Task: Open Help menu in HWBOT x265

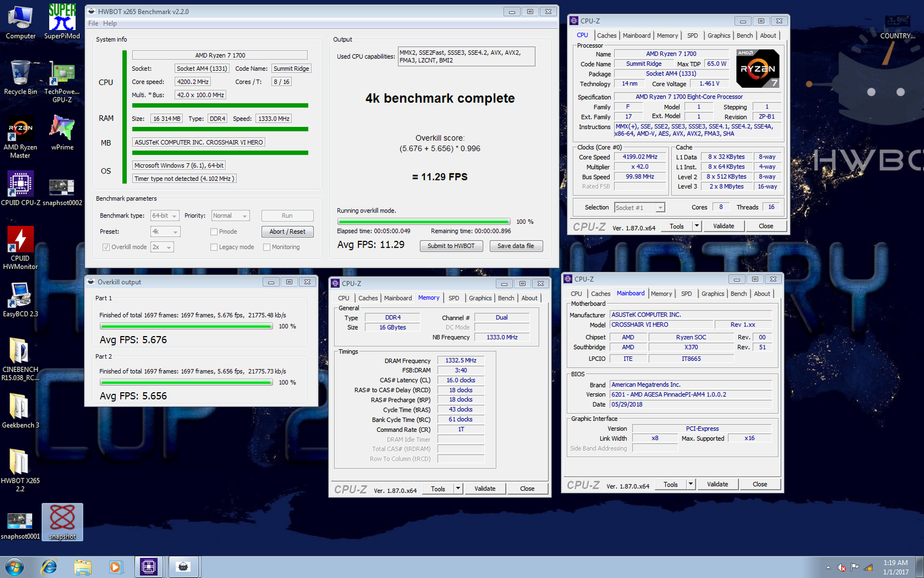Action: [x=110, y=24]
